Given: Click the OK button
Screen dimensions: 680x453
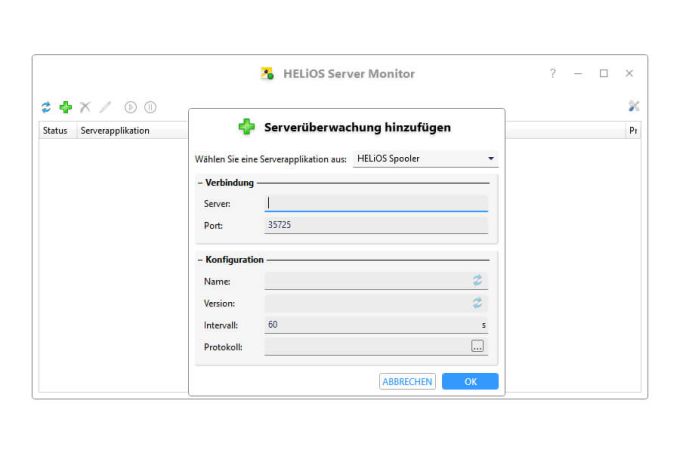Looking at the screenshot, I should point(470,381).
